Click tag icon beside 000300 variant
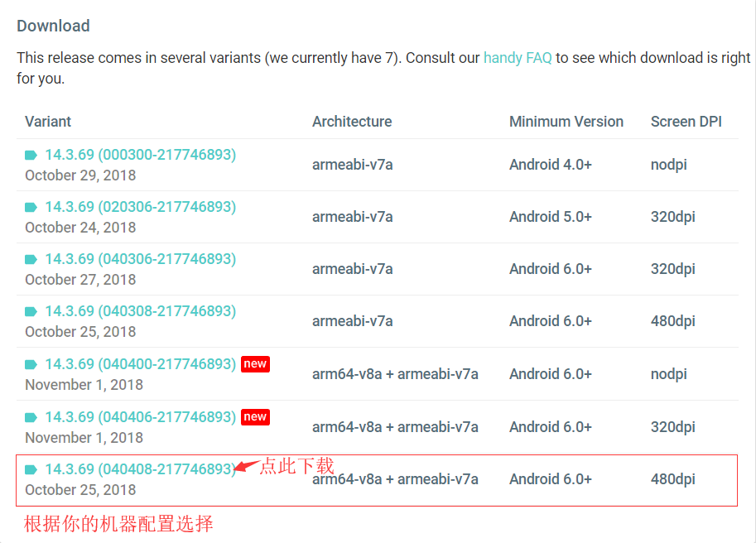 tap(31, 155)
